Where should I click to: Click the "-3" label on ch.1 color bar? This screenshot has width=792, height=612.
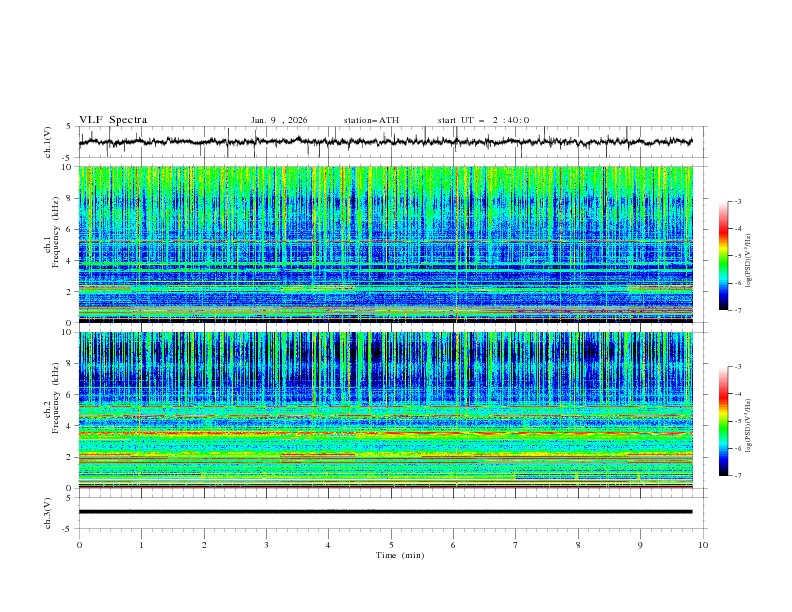737,201
